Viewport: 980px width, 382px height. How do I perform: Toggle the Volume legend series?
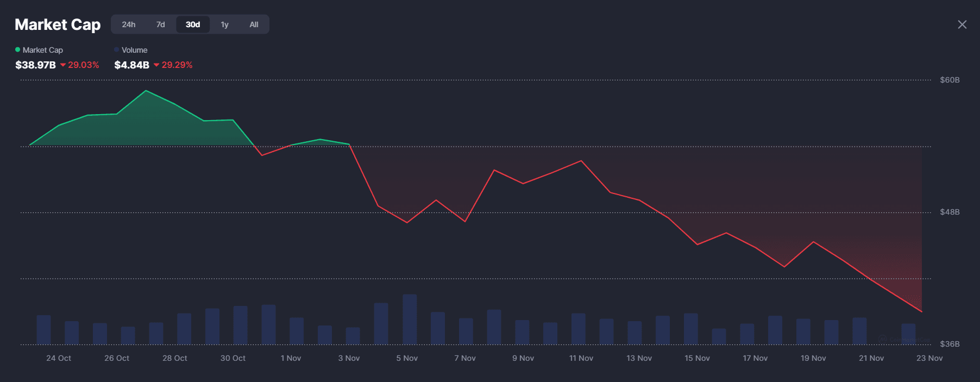click(134, 50)
